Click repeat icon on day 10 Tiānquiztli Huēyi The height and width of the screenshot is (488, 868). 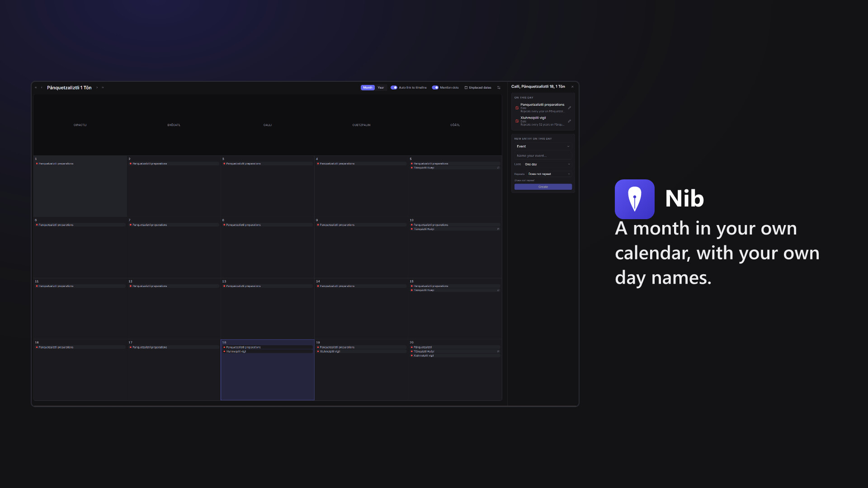498,229
